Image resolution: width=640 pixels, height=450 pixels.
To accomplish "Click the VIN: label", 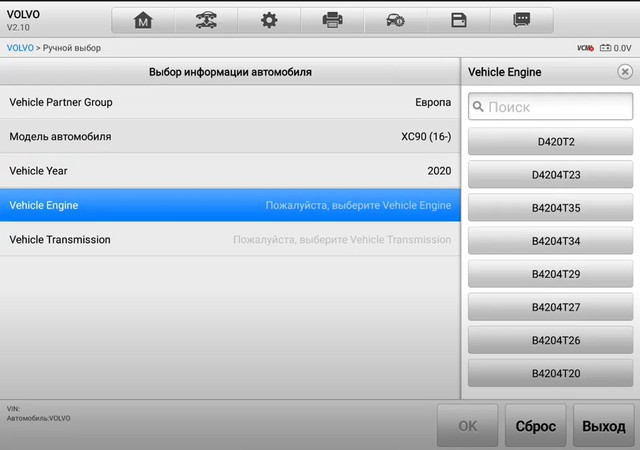I will 13,408.
